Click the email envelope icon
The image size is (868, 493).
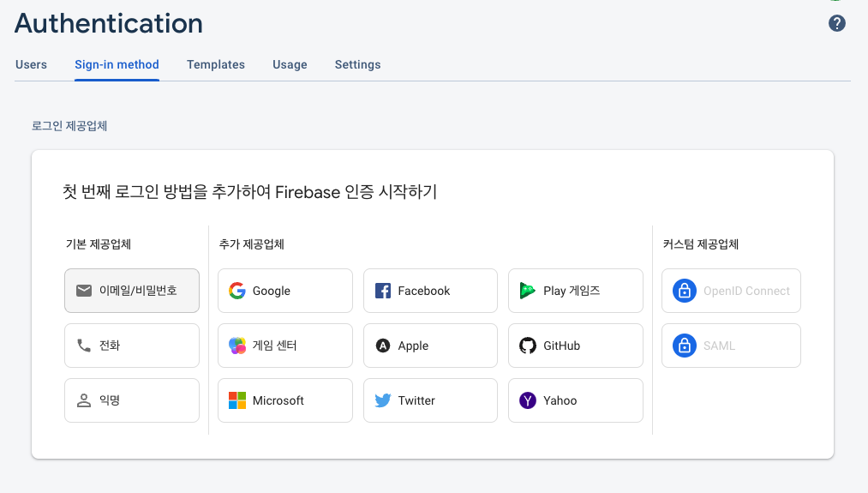coord(84,291)
